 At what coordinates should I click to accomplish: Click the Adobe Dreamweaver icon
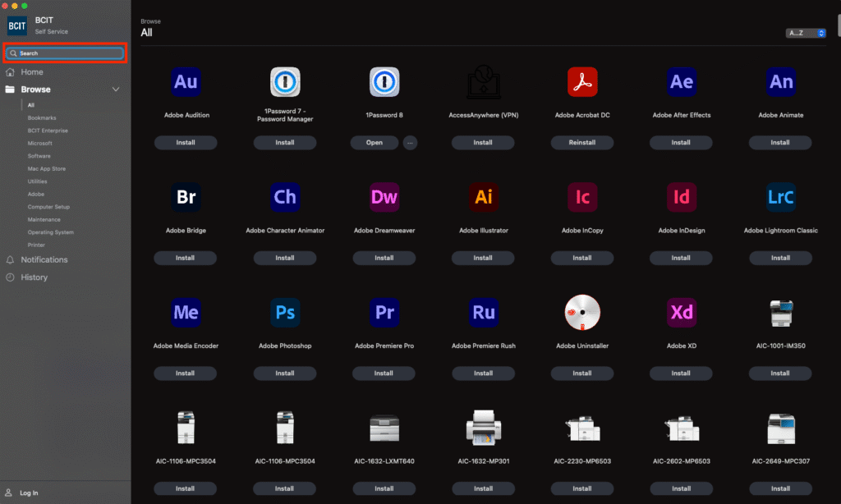click(384, 197)
